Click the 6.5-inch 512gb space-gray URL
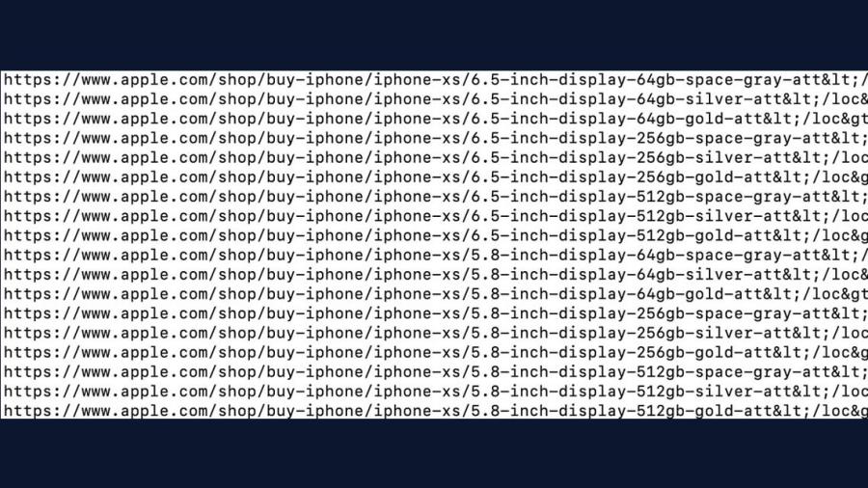Image resolution: width=868 pixels, height=488 pixels. click(435, 197)
